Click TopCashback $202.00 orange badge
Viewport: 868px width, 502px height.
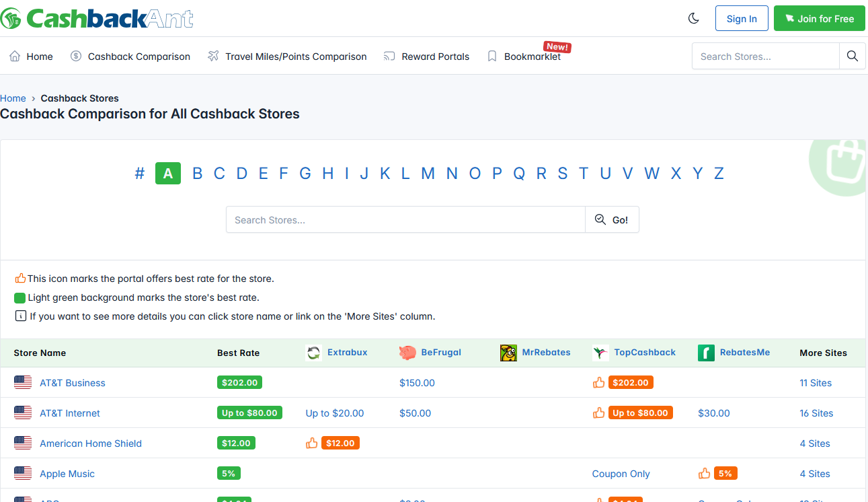click(x=631, y=382)
